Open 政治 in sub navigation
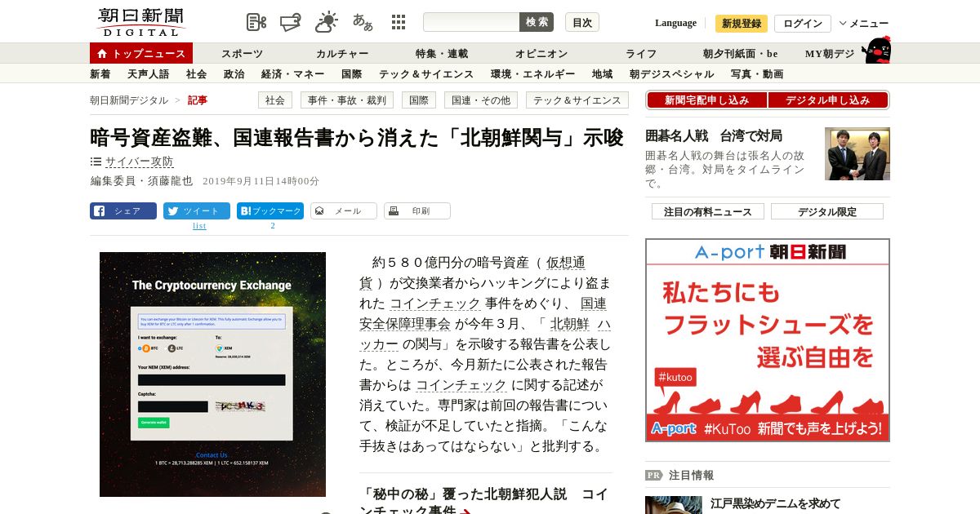 (234, 73)
